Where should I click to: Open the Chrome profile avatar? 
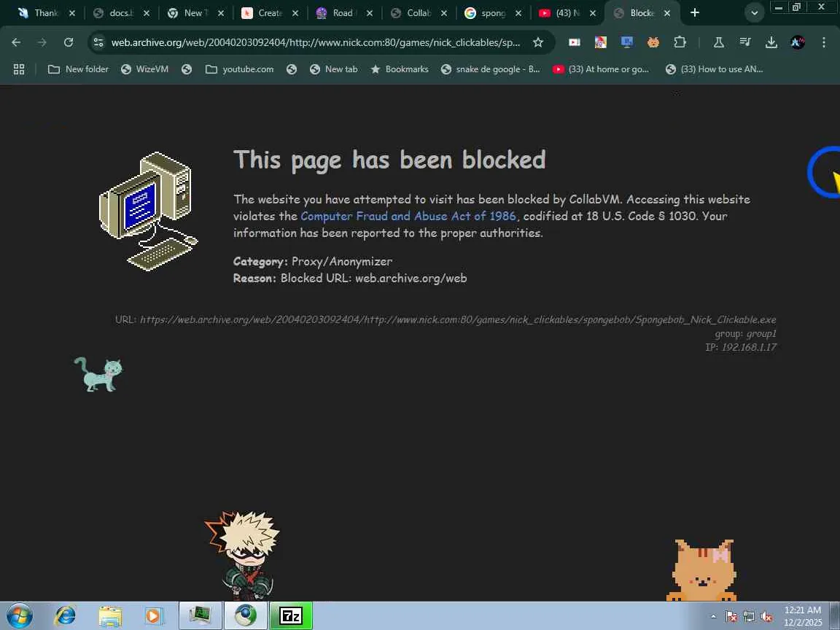[797, 42]
